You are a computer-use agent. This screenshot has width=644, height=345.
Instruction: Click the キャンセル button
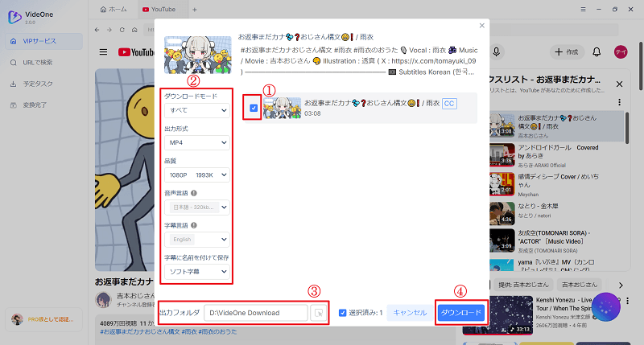tap(410, 313)
